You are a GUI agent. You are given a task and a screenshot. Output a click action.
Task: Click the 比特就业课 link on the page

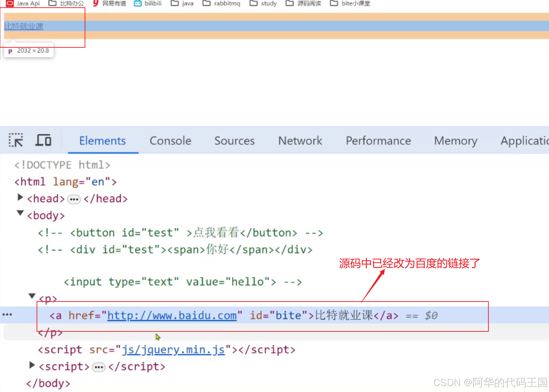24,26
